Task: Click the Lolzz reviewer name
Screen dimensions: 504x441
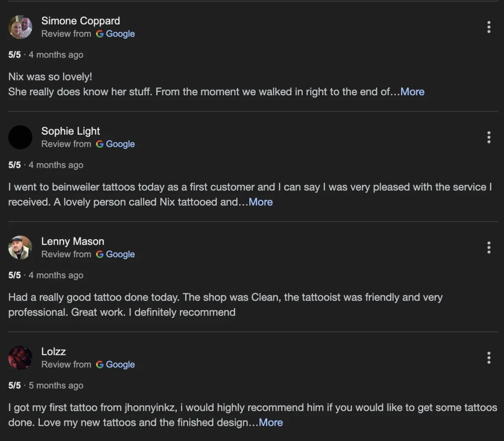Action: point(53,352)
